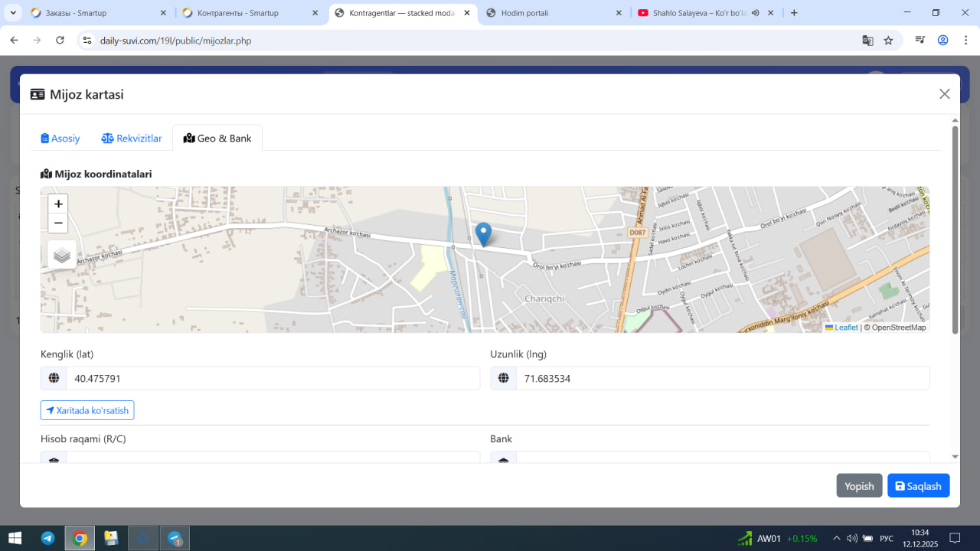Click bank icon beside Hisob raqami field
The height and width of the screenshot is (551, 980).
click(54, 458)
